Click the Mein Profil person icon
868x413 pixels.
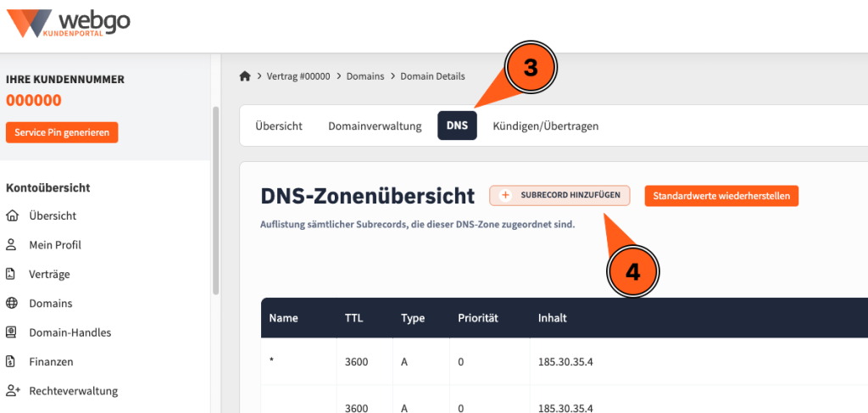pos(12,245)
